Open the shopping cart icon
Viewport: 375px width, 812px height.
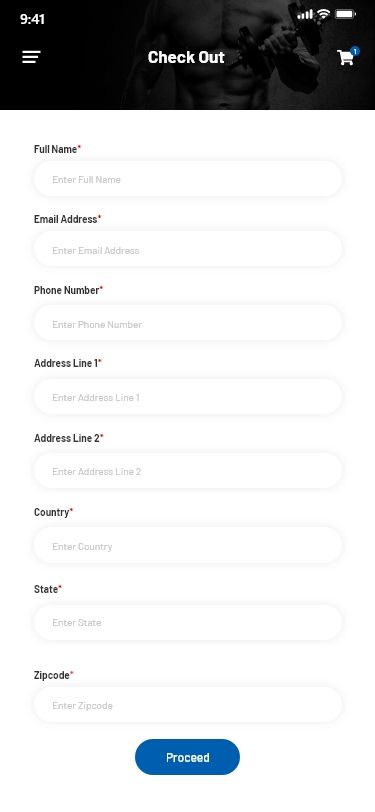point(345,57)
